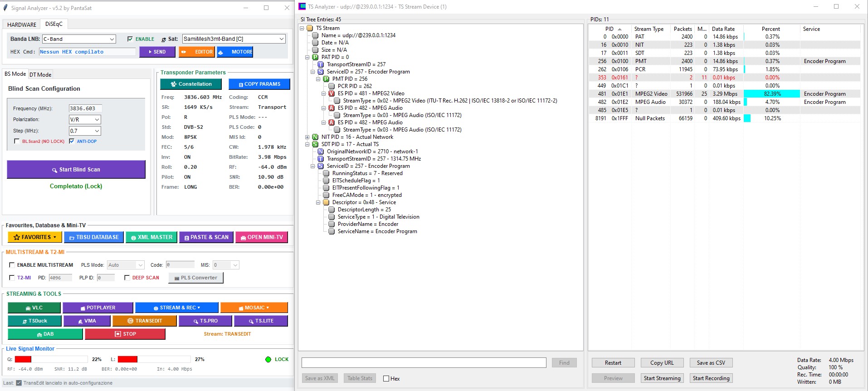Click the Descriptor 0x48 folder icon
The height and width of the screenshot is (391, 868).
pos(326,202)
